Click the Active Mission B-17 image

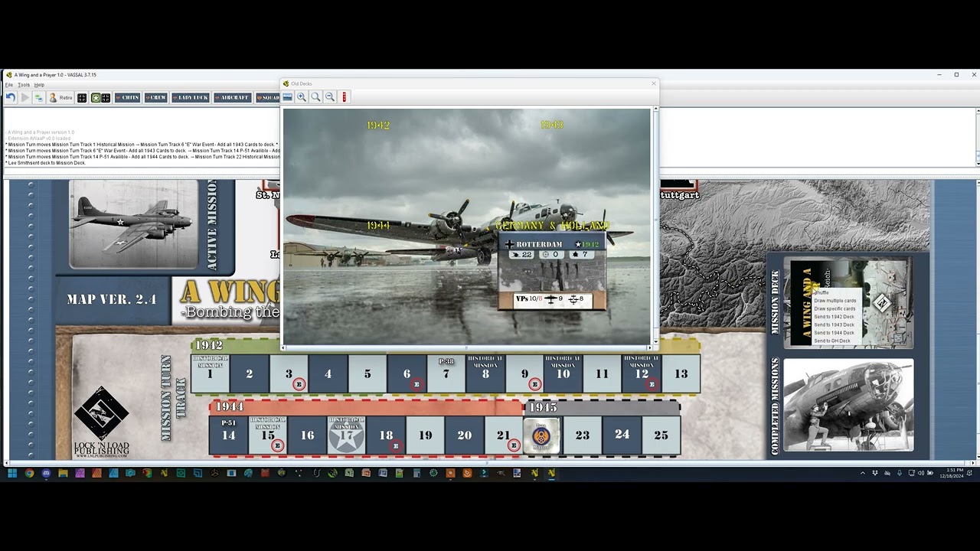tap(134, 224)
